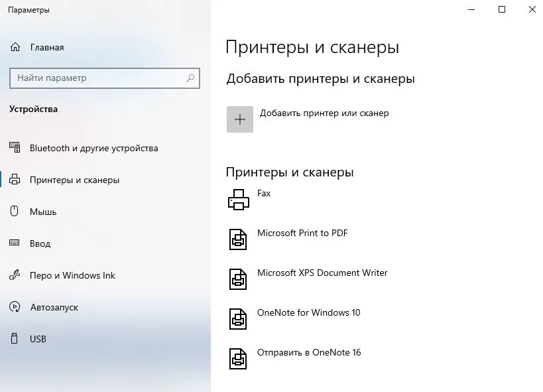Click the Найти параметр search field
Image resolution: width=543 pixels, height=392 pixels.
point(105,78)
